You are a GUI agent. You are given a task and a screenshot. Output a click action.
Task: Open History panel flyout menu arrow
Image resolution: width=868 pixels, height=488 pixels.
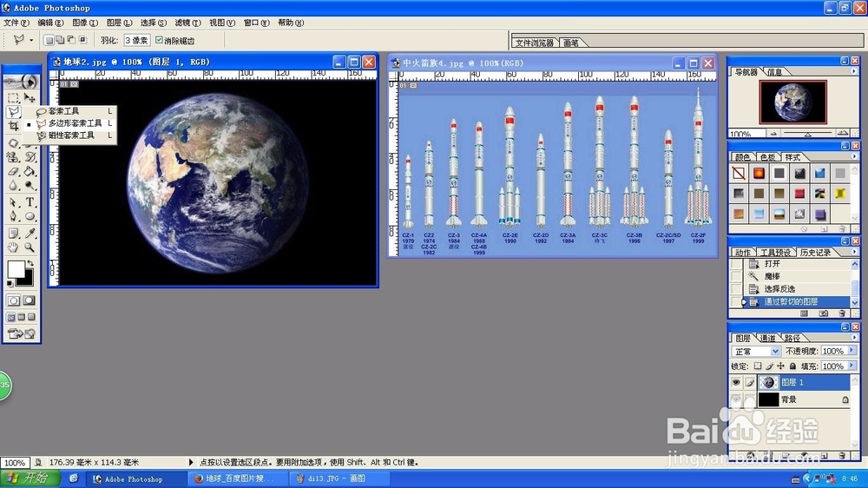853,252
